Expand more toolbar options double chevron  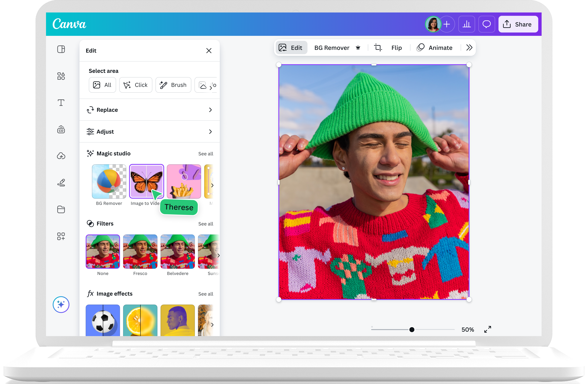[469, 48]
